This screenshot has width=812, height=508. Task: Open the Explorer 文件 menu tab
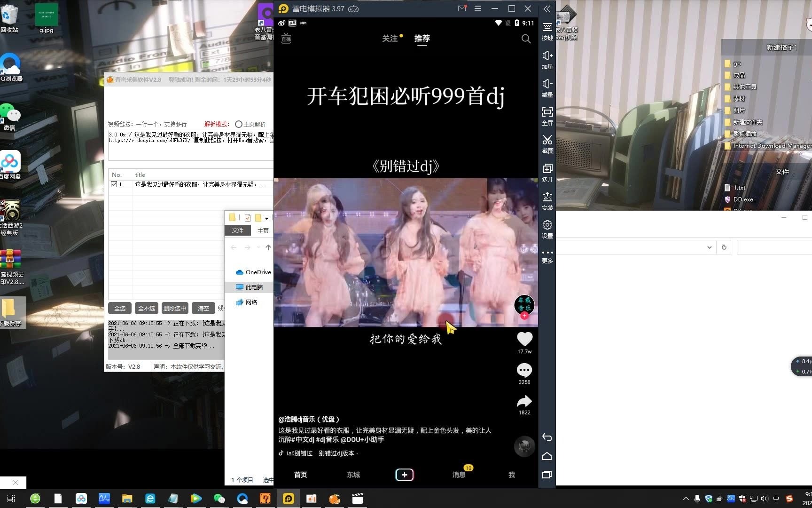coord(238,230)
